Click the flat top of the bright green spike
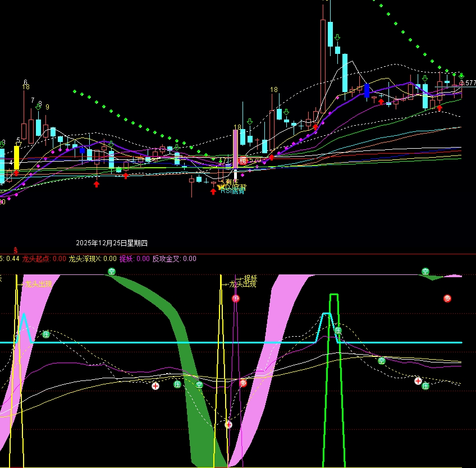This screenshot has width=476, height=468. (334, 295)
